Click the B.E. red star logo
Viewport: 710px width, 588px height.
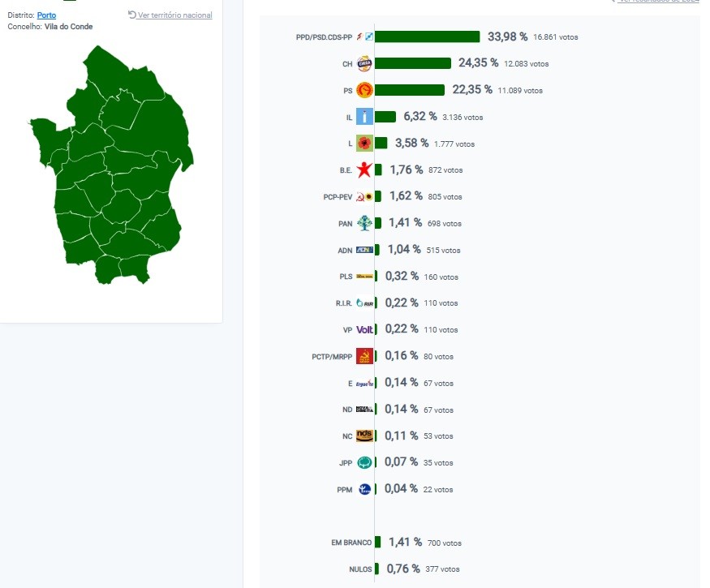[x=364, y=170]
